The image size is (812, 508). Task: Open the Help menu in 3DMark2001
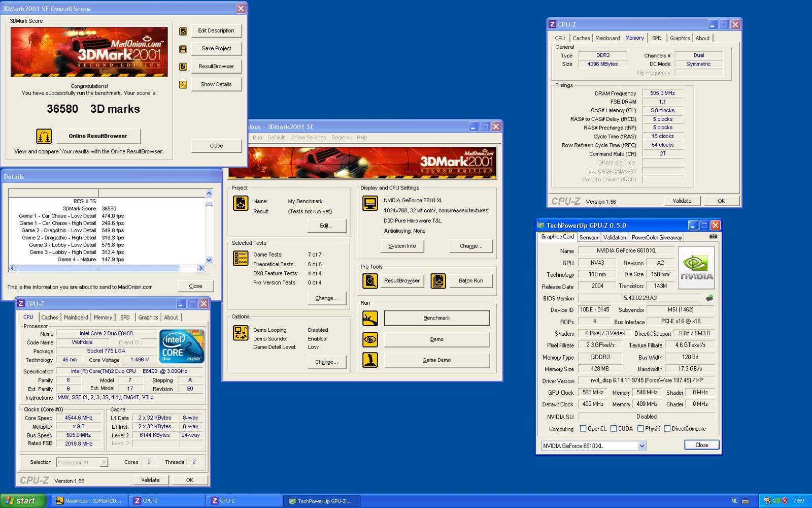(x=361, y=138)
